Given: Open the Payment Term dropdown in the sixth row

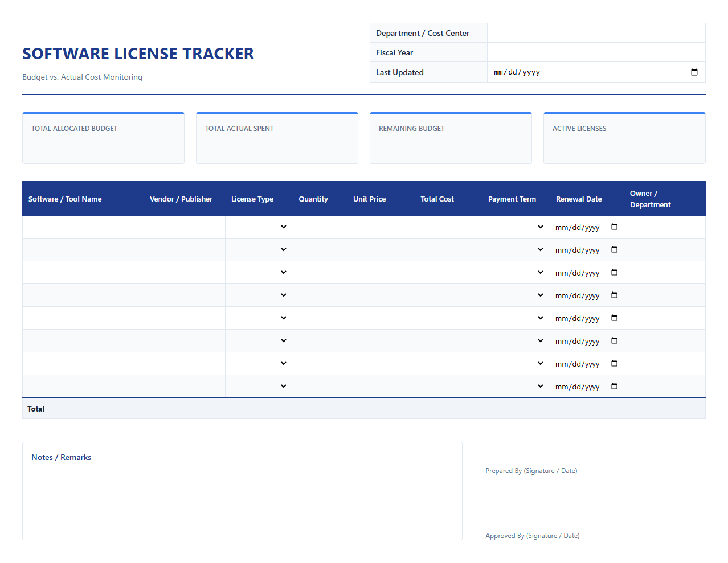Looking at the screenshot, I should pos(516,341).
